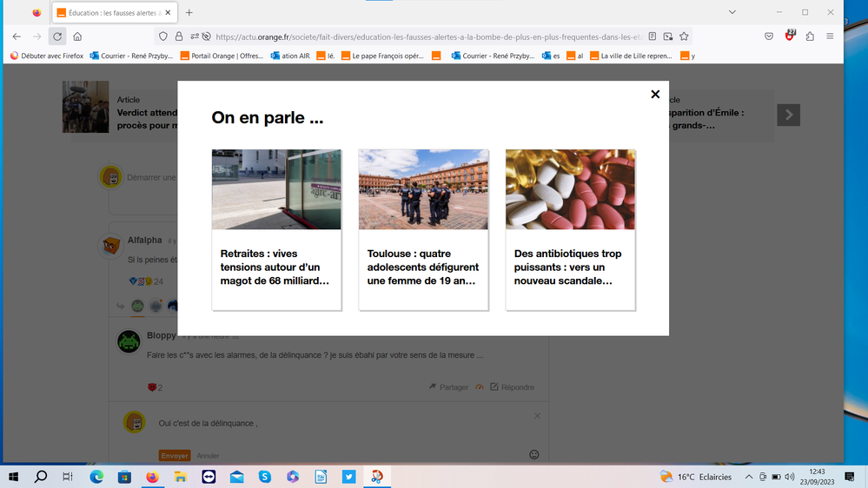The width and height of the screenshot is (868, 488).
Task: Open Windows search magnifier
Action: [41, 477]
